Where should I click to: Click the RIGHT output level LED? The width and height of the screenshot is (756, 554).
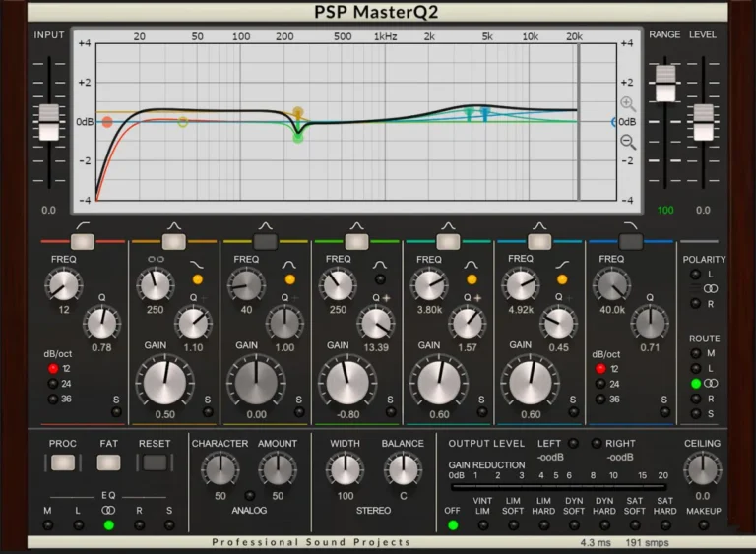tap(596, 443)
